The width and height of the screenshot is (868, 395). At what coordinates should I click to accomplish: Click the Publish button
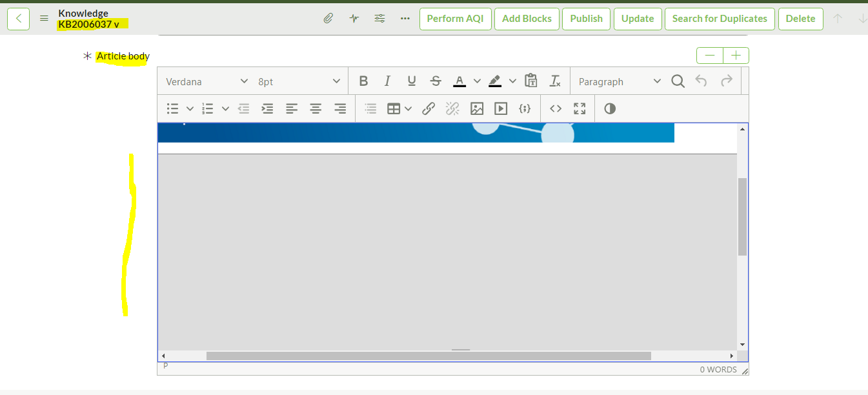click(586, 19)
